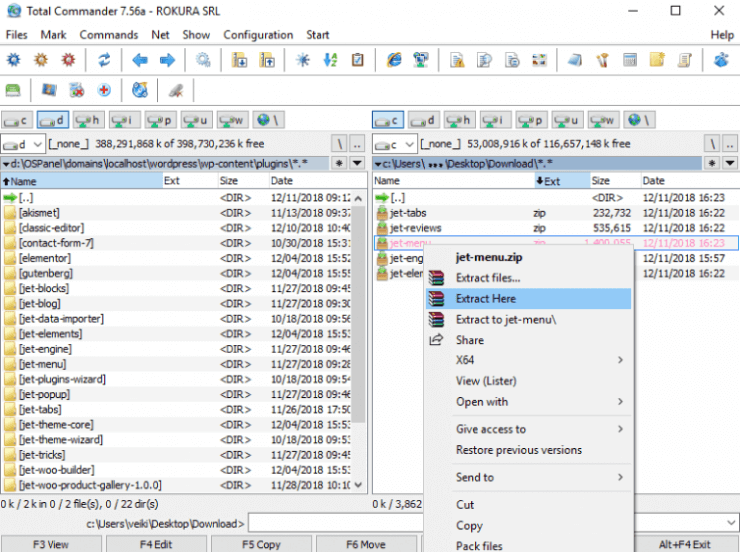740x552 pixels.
Task: Open right panel directory history arrow
Action: click(730, 163)
